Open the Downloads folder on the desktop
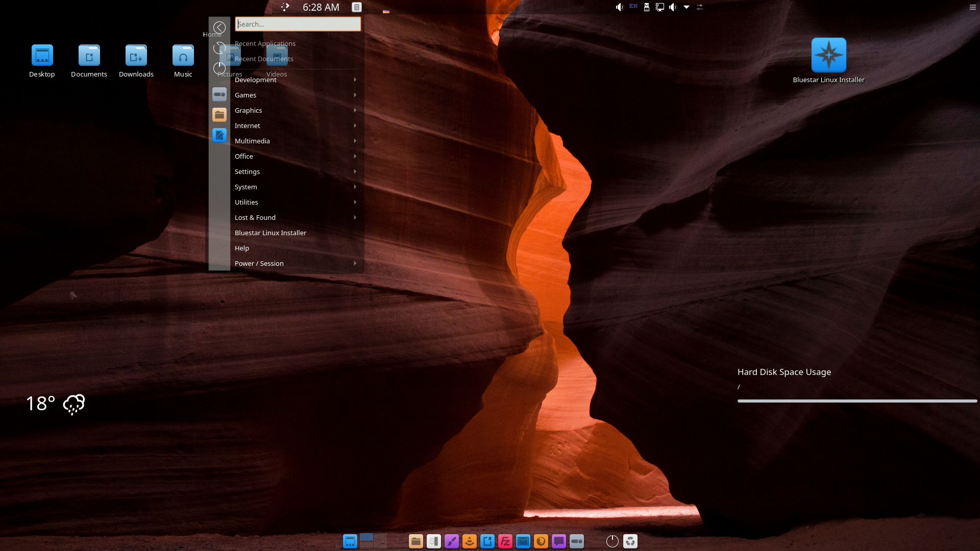This screenshot has width=980, height=551. pos(136,61)
